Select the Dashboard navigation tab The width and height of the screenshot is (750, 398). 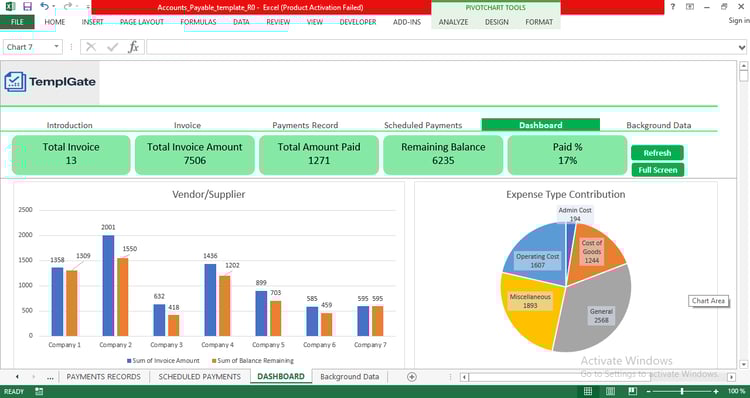540,125
